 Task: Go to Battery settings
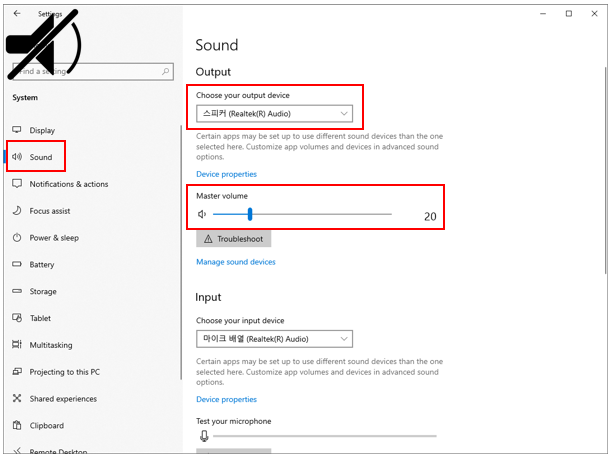click(x=42, y=265)
